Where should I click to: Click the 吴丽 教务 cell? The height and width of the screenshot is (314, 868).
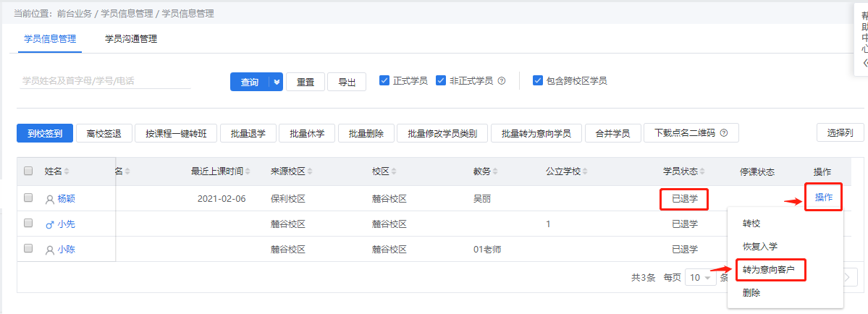point(481,198)
